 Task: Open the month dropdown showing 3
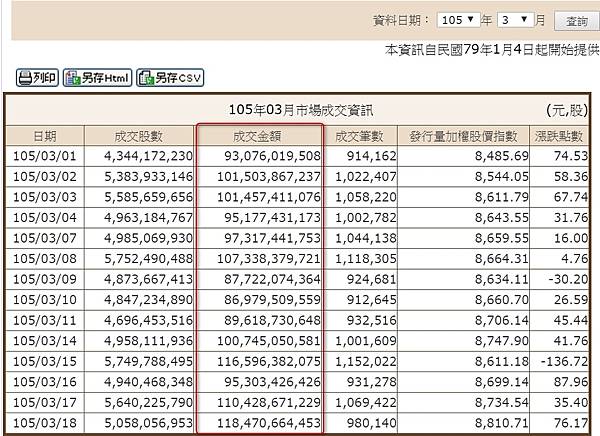click(515, 20)
